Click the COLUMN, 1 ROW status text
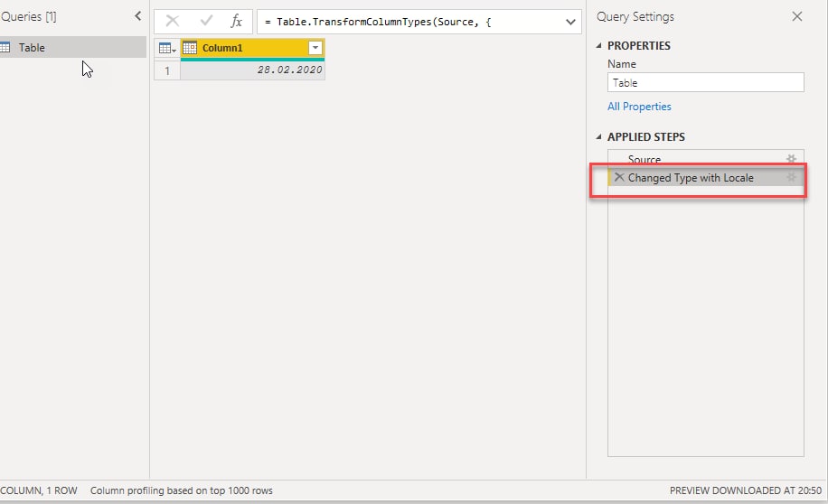Screen dimensions: 828x504 pyautogui.click(x=39, y=490)
